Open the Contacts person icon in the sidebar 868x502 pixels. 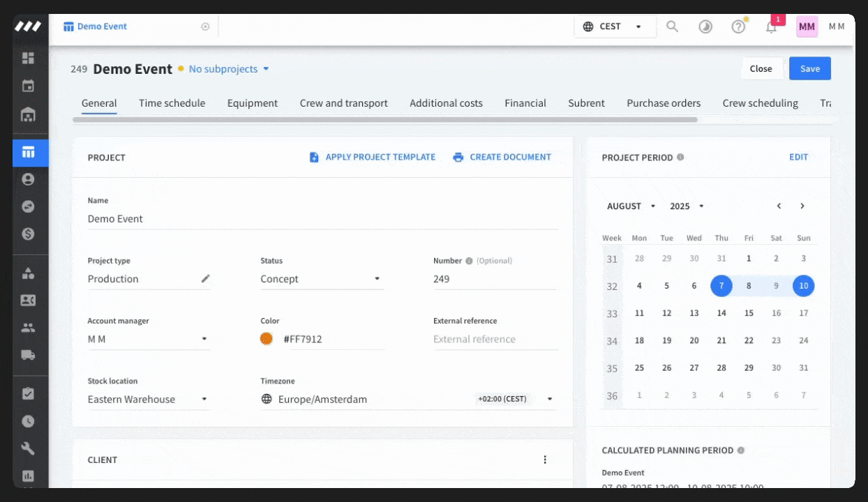coord(28,179)
